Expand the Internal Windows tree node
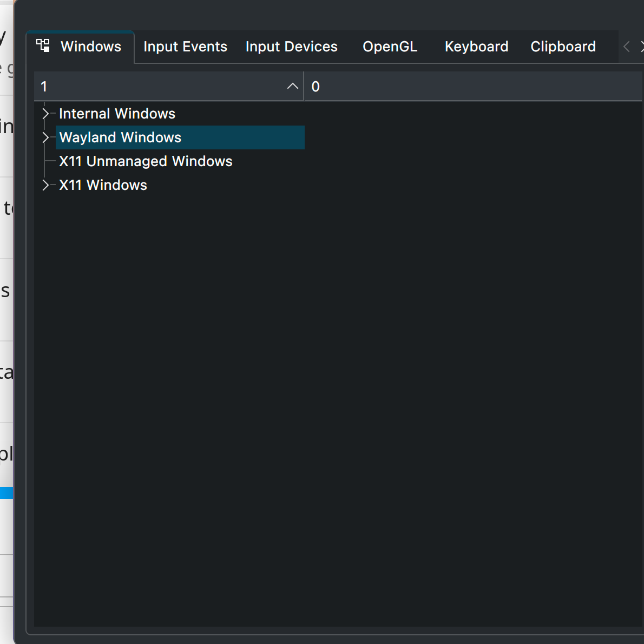The height and width of the screenshot is (644, 644). coord(45,114)
